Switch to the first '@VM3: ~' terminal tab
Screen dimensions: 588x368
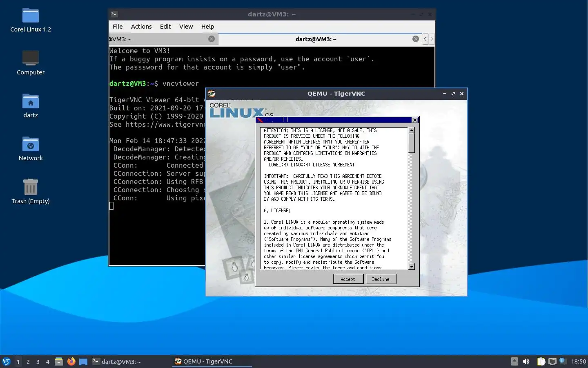(163, 39)
